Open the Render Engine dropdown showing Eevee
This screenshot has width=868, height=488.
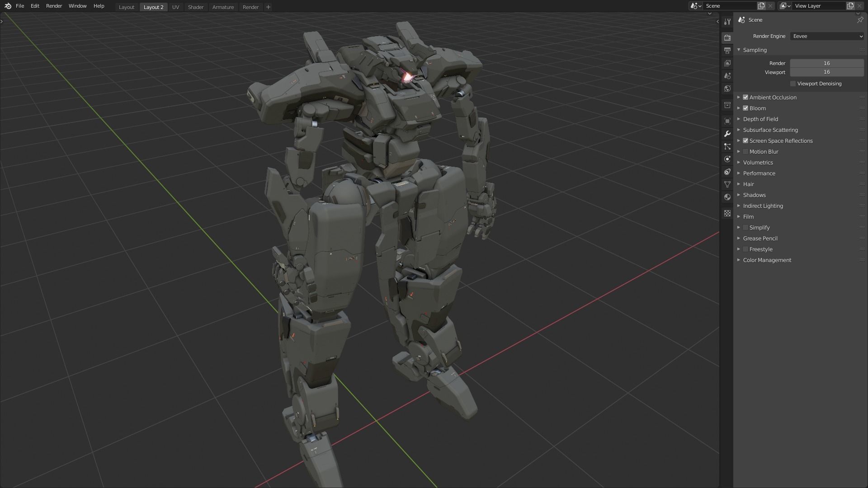coord(827,36)
